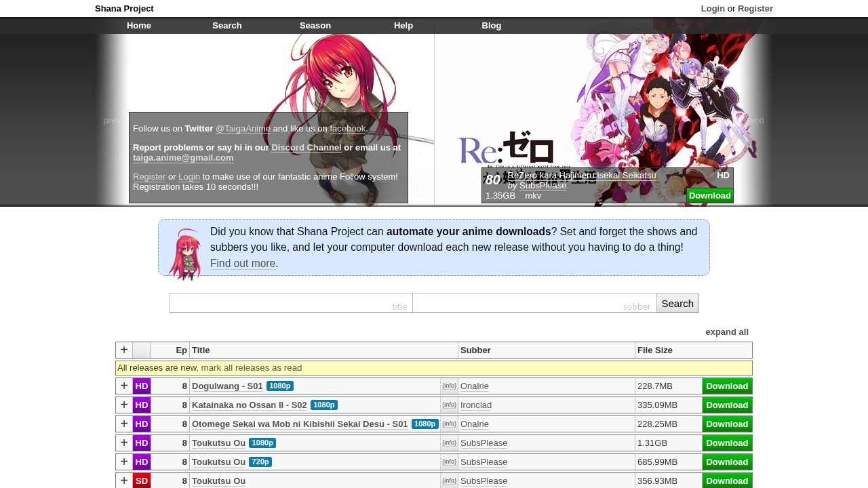The width and height of the screenshot is (868, 488).
Task: Expand the Otomege Sekai wa Mob row
Action: click(124, 424)
